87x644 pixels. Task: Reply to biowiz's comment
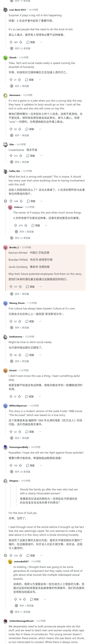tap(29, 396)
